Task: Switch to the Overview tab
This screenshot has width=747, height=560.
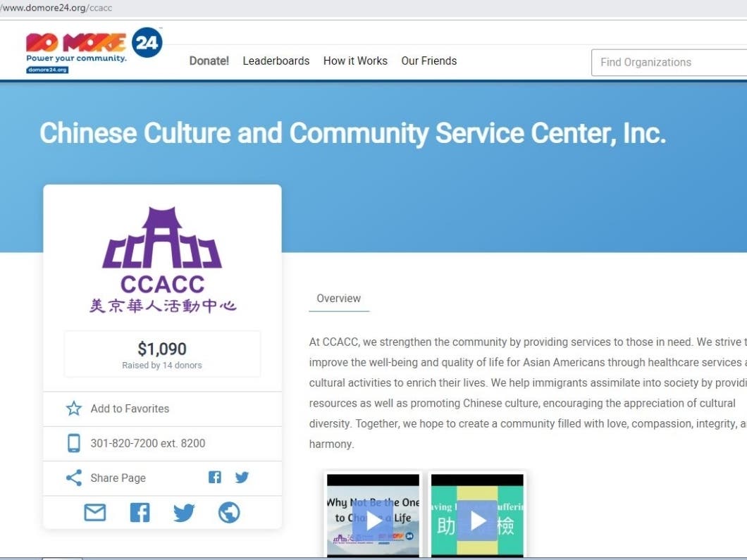Action: click(x=338, y=299)
